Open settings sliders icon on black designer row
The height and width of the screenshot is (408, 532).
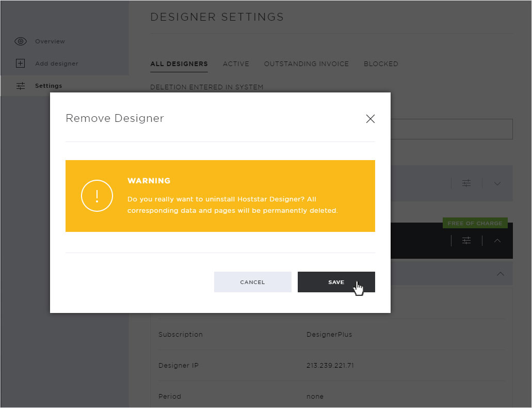466,241
